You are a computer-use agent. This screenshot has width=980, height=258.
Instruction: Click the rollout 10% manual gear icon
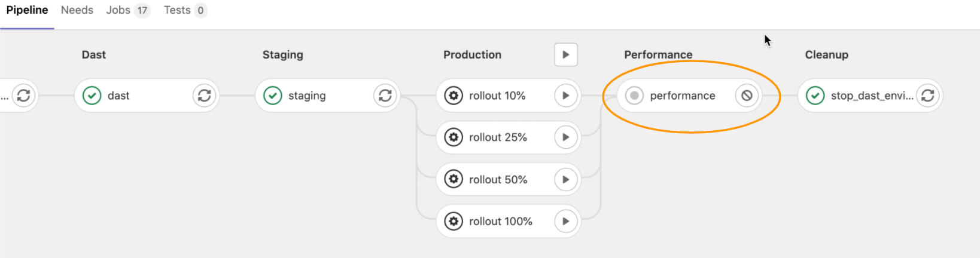454,96
